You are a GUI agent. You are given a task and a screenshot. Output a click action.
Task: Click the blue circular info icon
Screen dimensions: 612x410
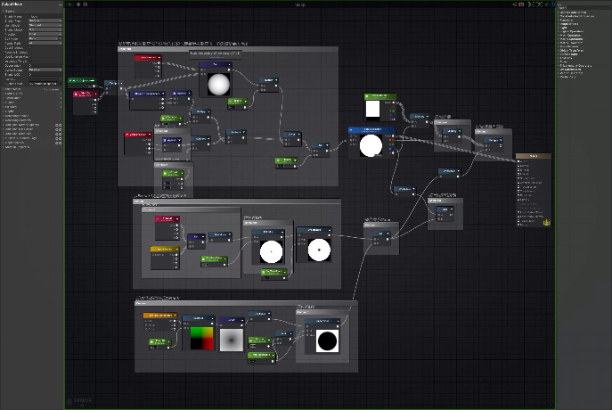tap(552, 4)
